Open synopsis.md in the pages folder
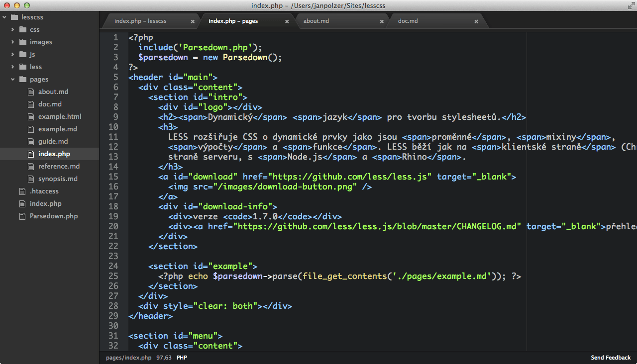The image size is (637, 364). click(x=58, y=179)
